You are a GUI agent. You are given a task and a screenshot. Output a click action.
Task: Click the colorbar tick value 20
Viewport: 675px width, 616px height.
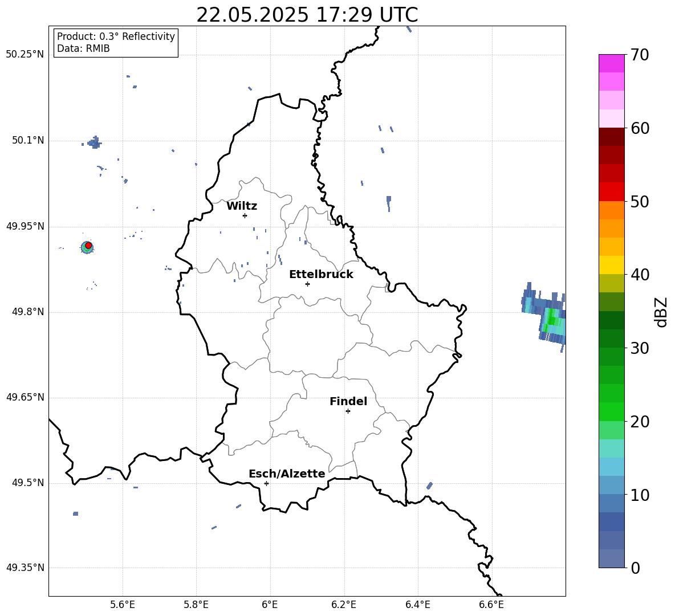[640, 422]
